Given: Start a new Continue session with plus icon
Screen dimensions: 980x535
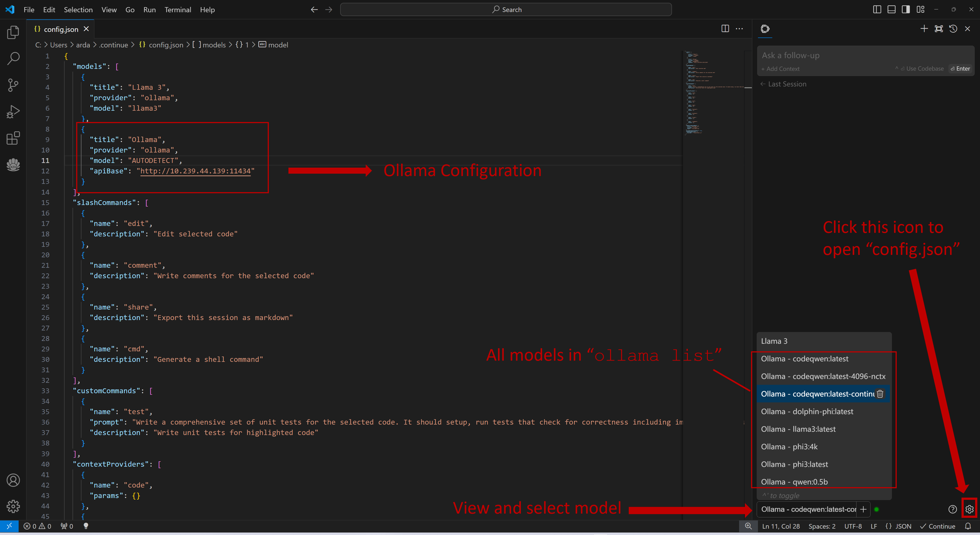Looking at the screenshot, I should click(x=924, y=29).
